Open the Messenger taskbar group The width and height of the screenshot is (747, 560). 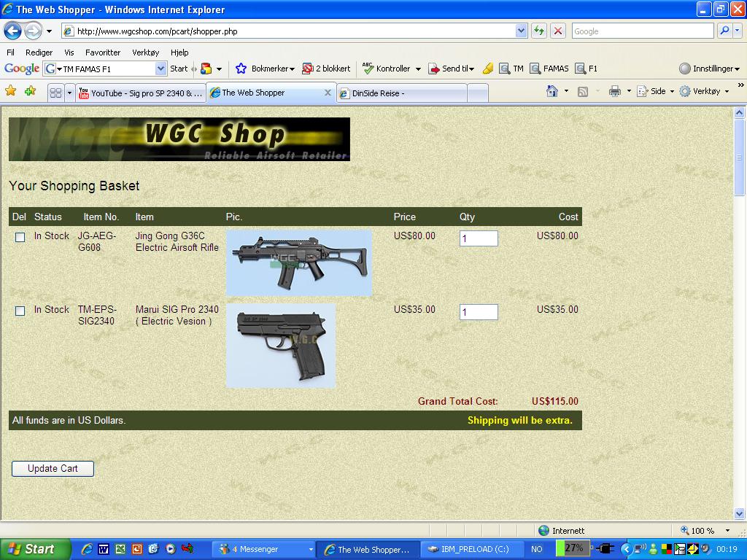coord(263,549)
